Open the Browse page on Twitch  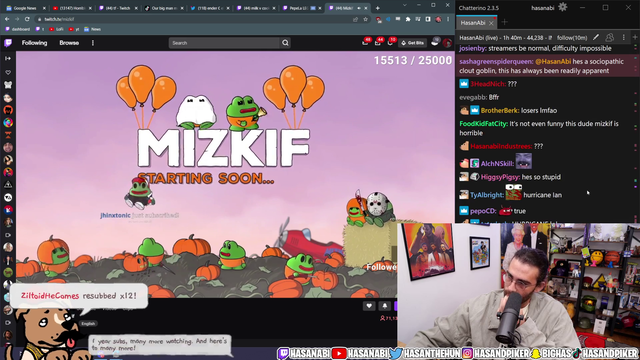point(69,43)
